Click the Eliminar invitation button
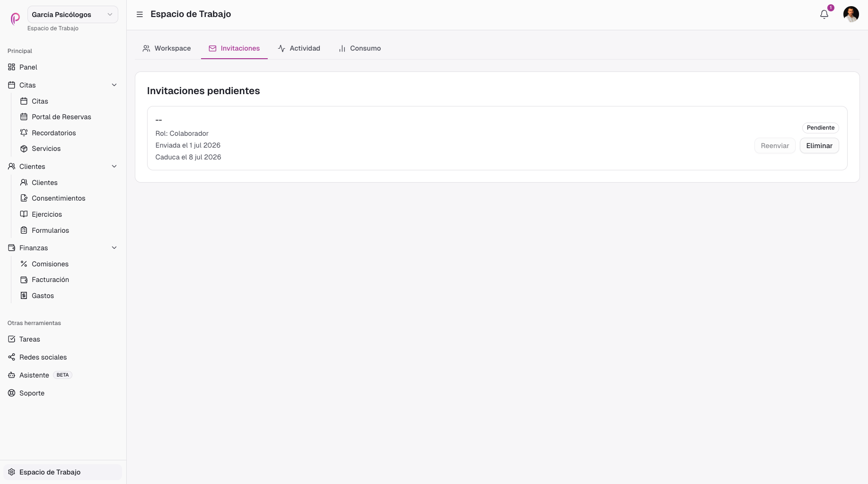This screenshot has height=484, width=868. point(819,146)
